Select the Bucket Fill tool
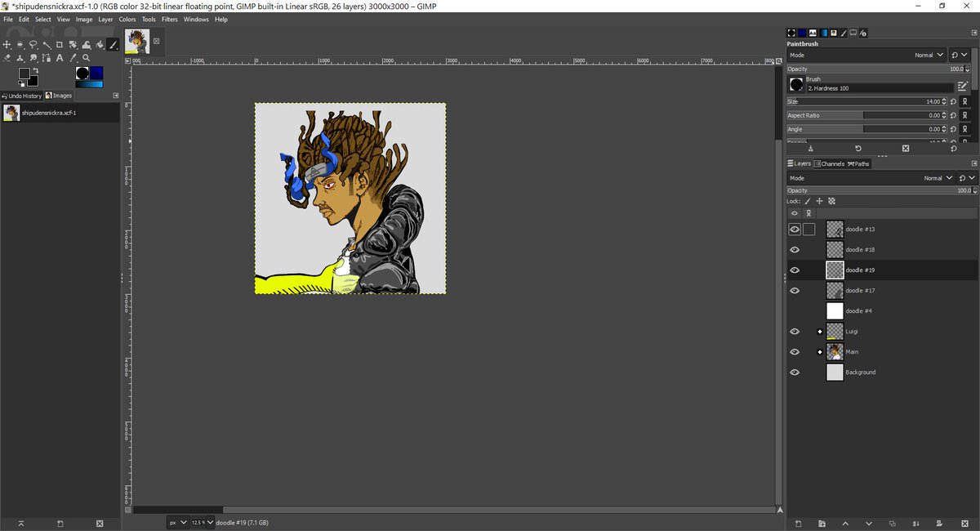Image resolution: width=980 pixels, height=531 pixels. [100, 45]
